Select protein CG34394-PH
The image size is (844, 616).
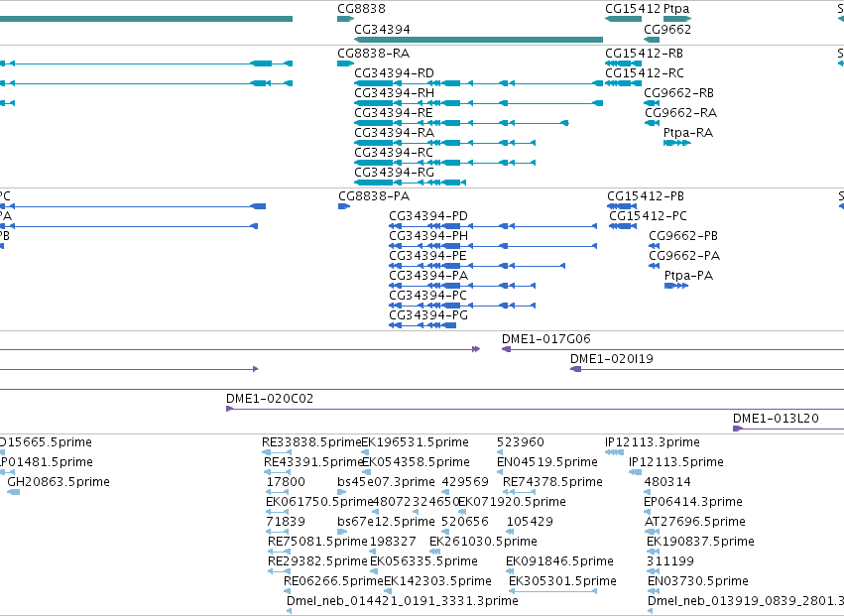pyautogui.click(x=427, y=236)
